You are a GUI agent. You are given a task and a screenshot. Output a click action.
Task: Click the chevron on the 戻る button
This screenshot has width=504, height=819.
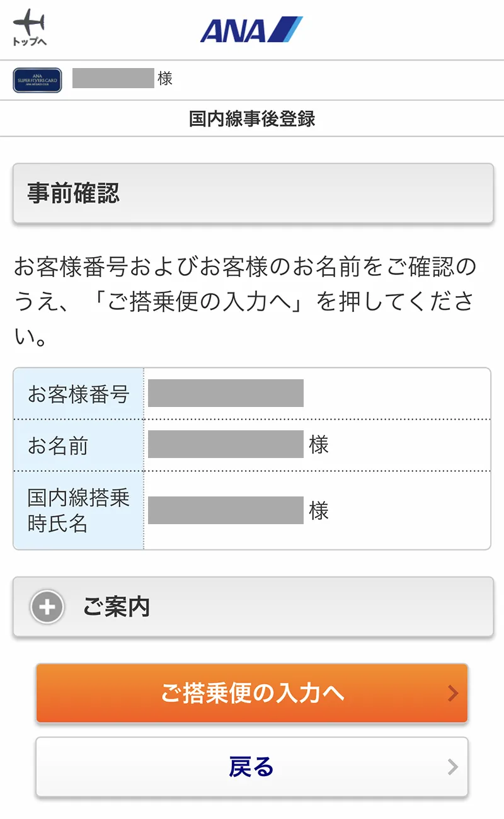452,767
